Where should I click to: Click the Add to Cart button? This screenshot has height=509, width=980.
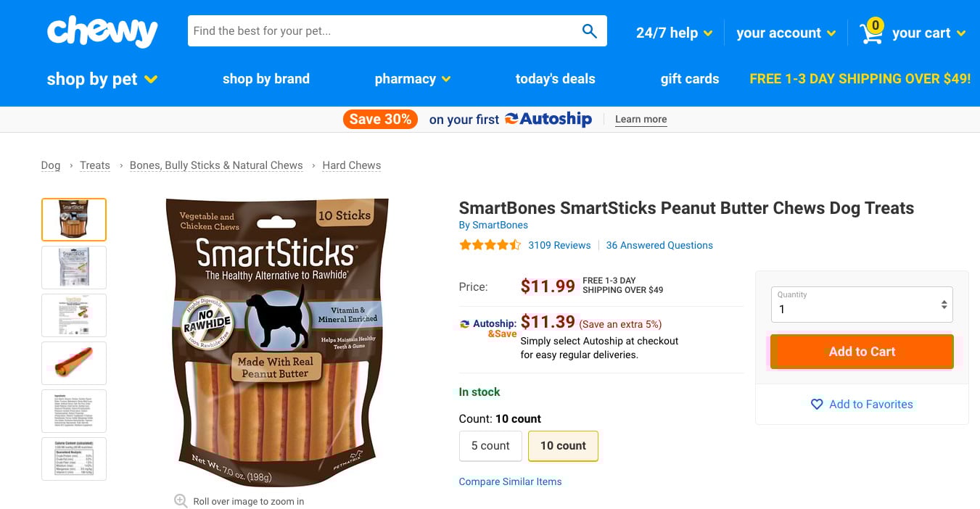click(862, 352)
